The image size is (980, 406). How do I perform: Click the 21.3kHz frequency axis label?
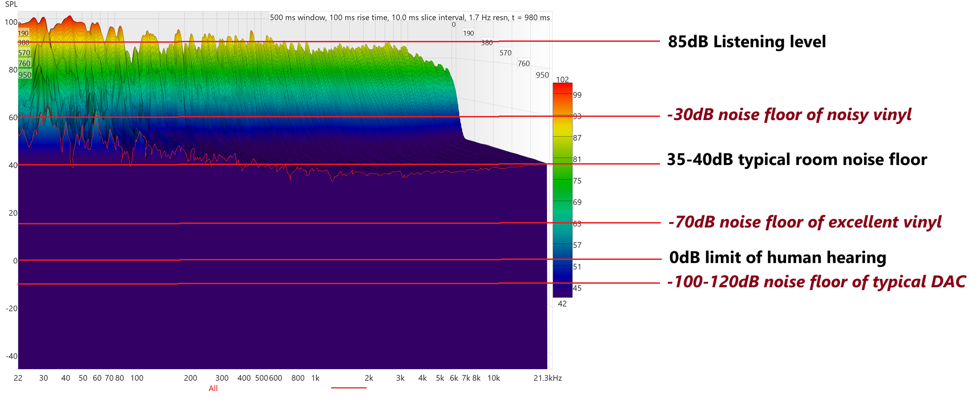point(547,378)
